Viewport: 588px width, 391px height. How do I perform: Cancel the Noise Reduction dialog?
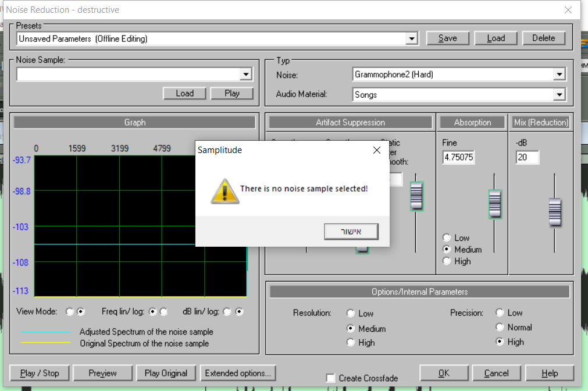[x=496, y=374]
